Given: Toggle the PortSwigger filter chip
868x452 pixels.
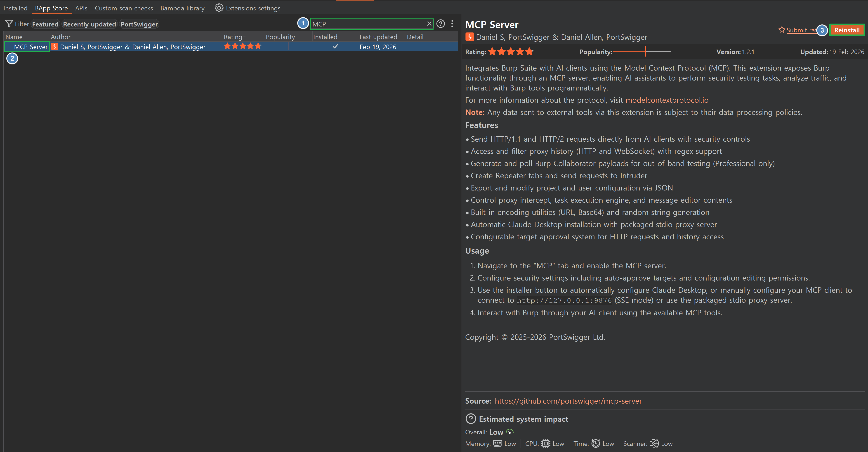Looking at the screenshot, I should click(x=139, y=24).
